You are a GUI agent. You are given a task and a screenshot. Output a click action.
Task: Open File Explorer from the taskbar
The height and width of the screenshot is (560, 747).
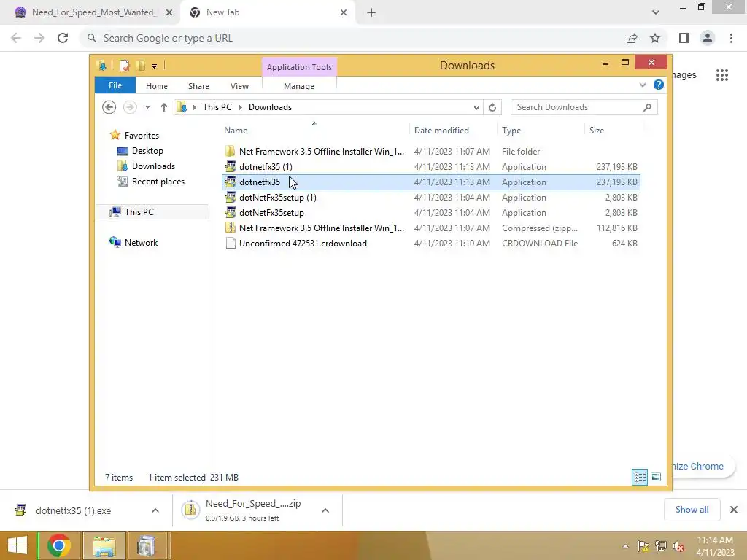point(104,545)
